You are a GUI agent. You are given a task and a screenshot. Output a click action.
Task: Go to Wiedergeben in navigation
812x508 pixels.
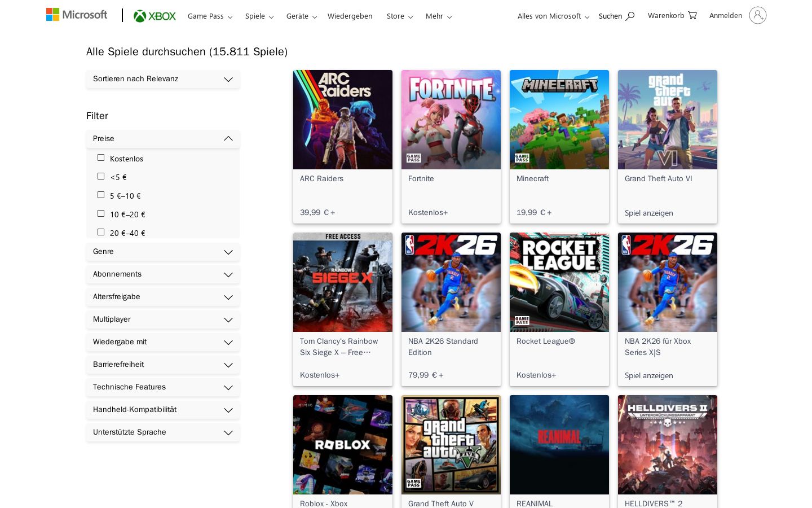point(350,16)
